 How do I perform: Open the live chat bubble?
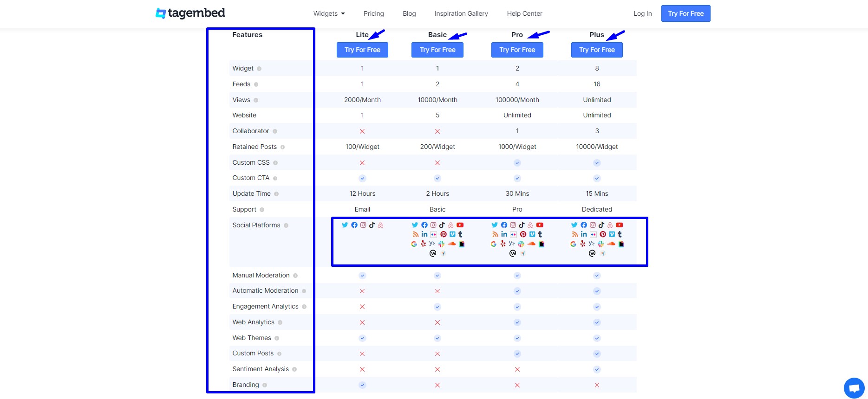[854, 388]
